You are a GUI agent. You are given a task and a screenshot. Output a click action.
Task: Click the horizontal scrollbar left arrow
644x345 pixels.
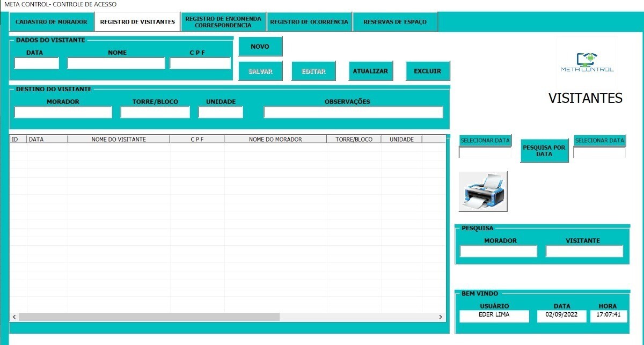click(x=14, y=317)
